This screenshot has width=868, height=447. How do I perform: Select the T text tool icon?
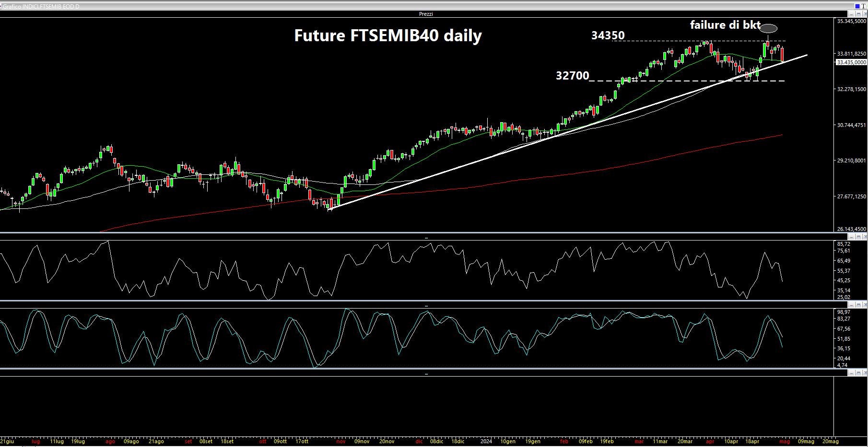click(x=864, y=6)
